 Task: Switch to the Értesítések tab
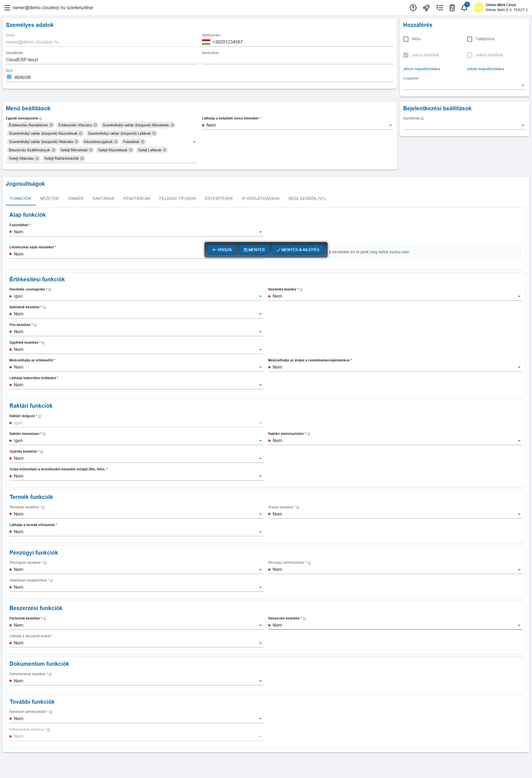219,198
